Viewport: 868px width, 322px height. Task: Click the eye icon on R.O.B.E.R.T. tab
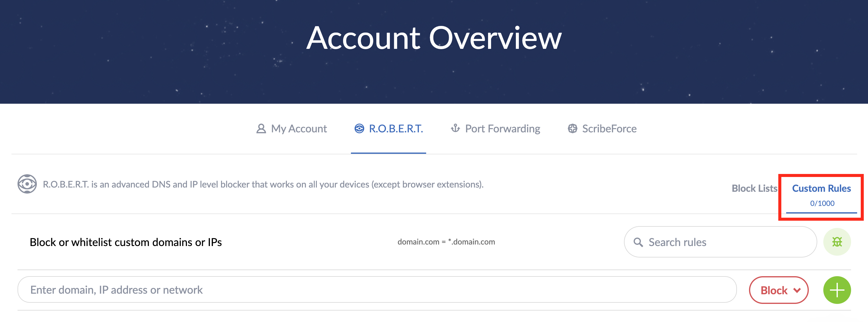click(359, 128)
